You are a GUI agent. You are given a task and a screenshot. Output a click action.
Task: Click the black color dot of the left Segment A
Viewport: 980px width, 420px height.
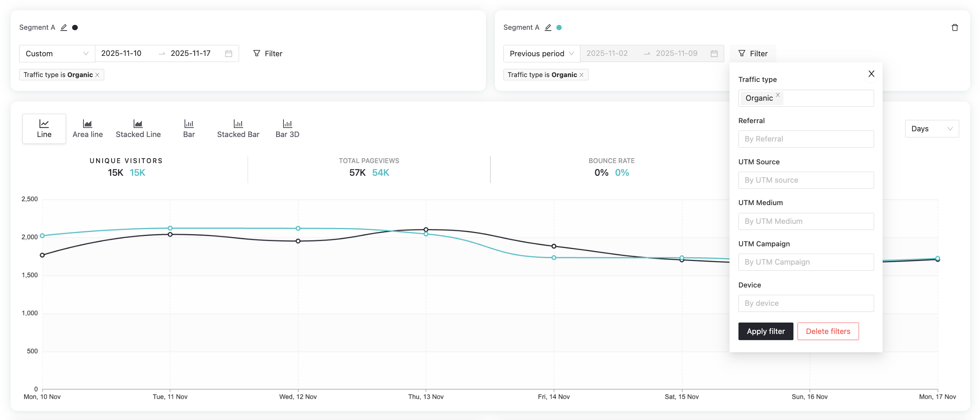pyautogui.click(x=75, y=27)
